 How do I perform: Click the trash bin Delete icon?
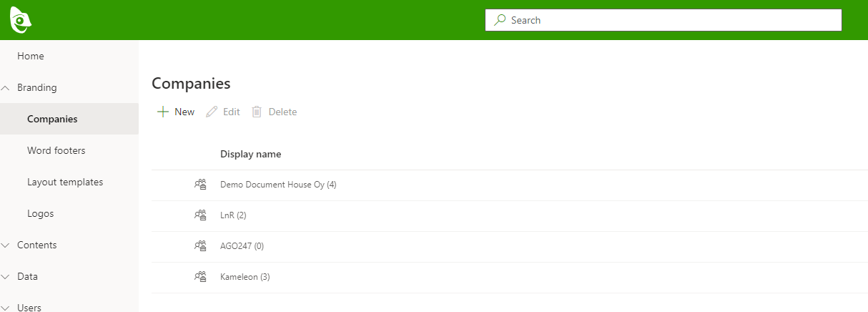coord(257,112)
